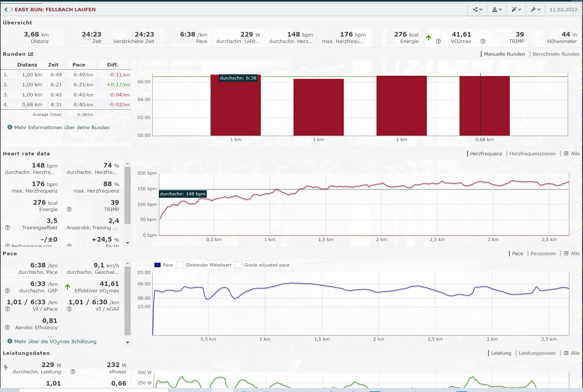The image size is (583, 392).
Task: Enable Gleitender Mittelwert checkbox
Action: pos(180,265)
